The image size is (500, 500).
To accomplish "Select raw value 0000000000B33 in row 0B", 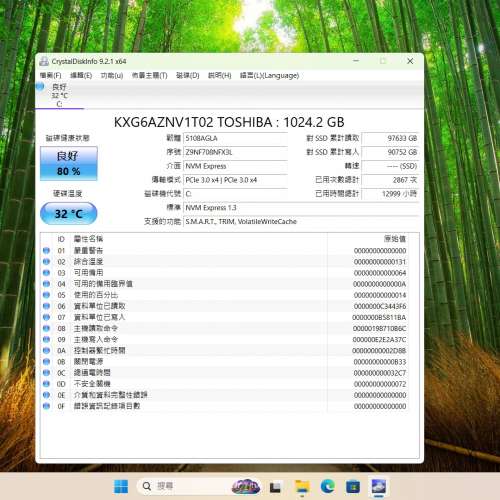I will click(x=380, y=362).
